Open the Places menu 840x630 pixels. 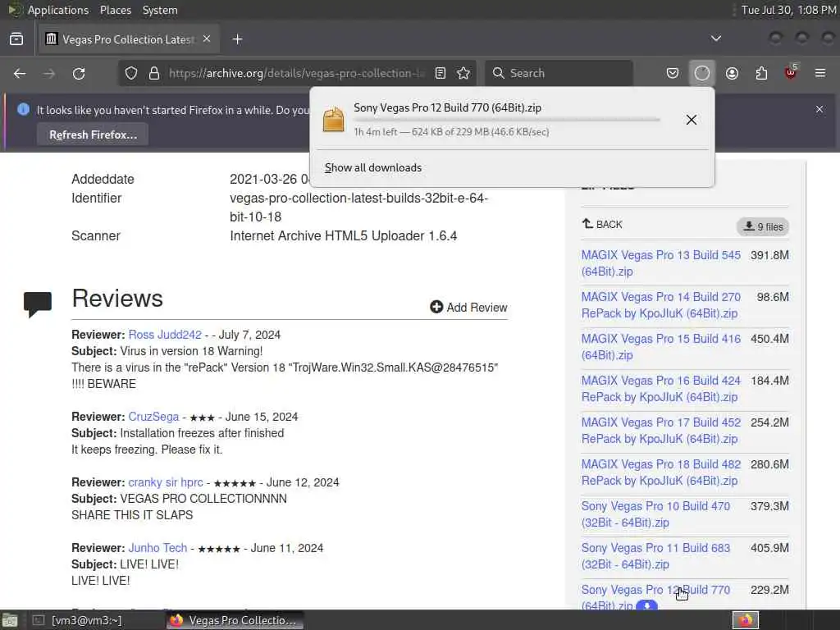pyautogui.click(x=115, y=10)
